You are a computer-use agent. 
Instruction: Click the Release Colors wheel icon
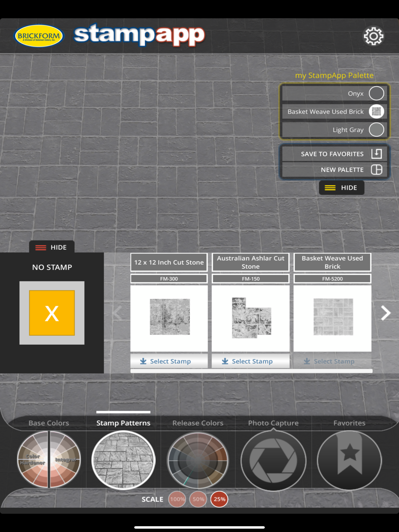click(x=198, y=460)
